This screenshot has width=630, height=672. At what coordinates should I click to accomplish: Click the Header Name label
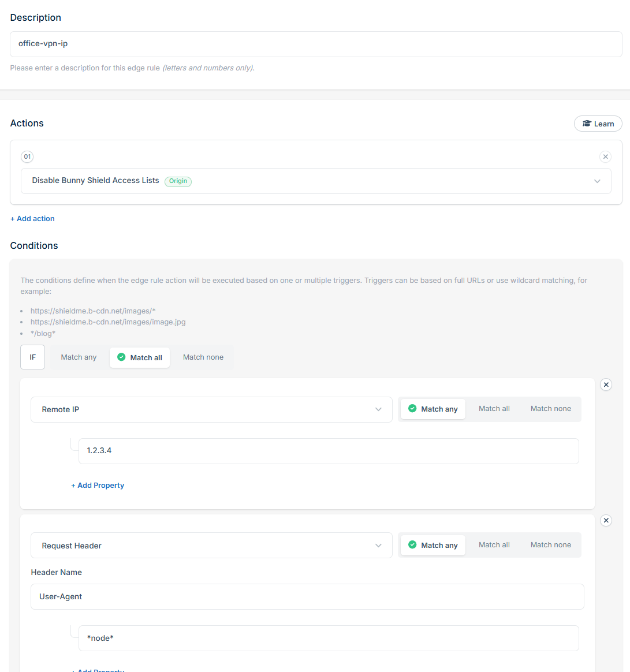56,572
